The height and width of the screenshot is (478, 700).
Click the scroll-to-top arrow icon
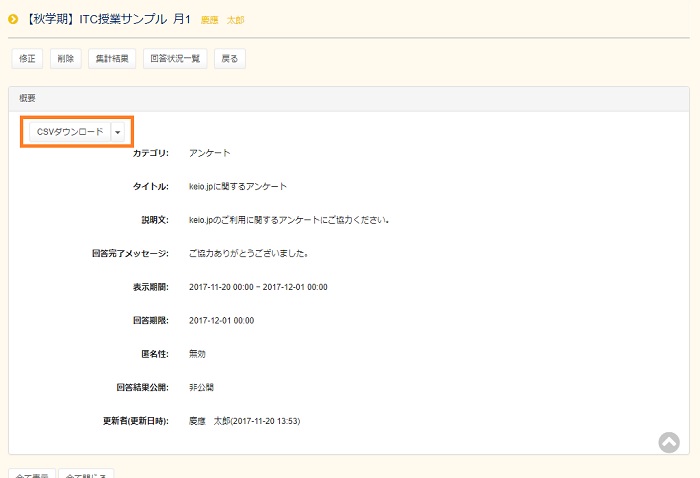[x=669, y=442]
